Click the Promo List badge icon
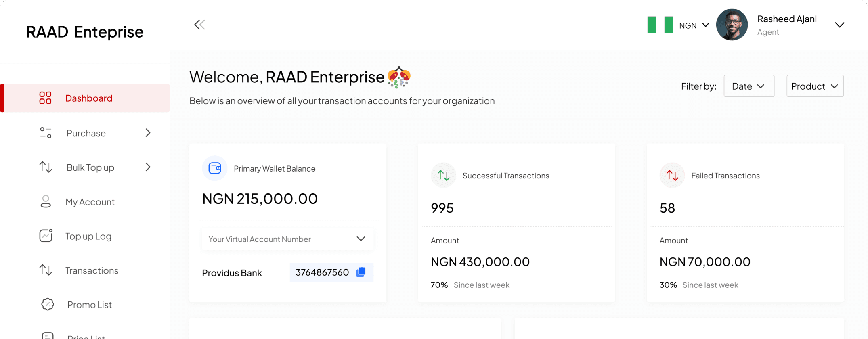Image resolution: width=868 pixels, height=339 pixels. 48,304
